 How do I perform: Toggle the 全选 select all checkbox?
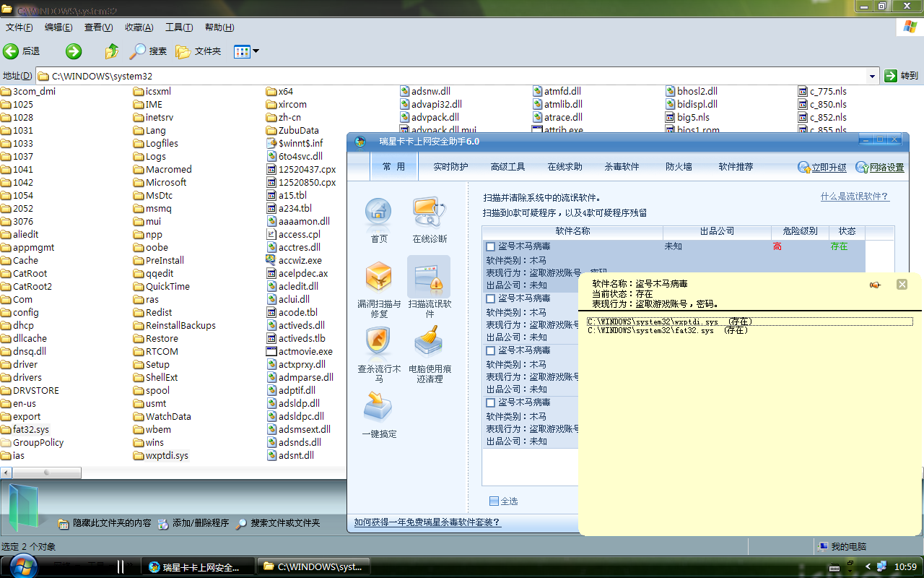[494, 501]
